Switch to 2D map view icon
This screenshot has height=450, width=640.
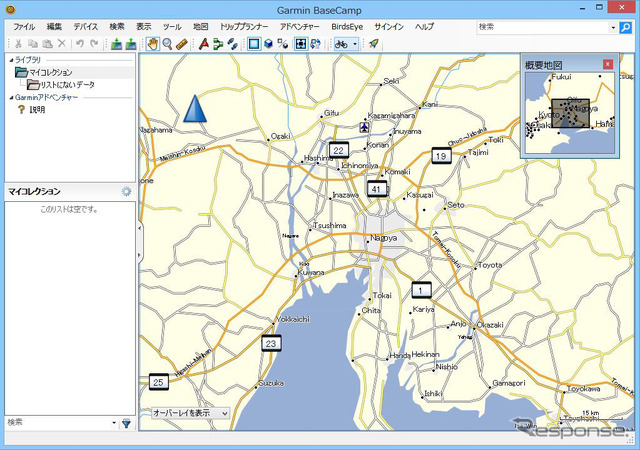click(x=254, y=44)
